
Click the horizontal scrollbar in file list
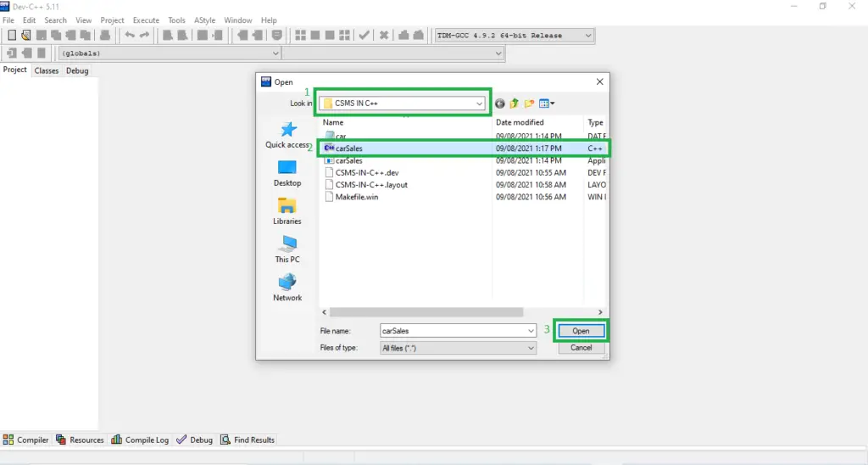pyautogui.click(x=426, y=312)
